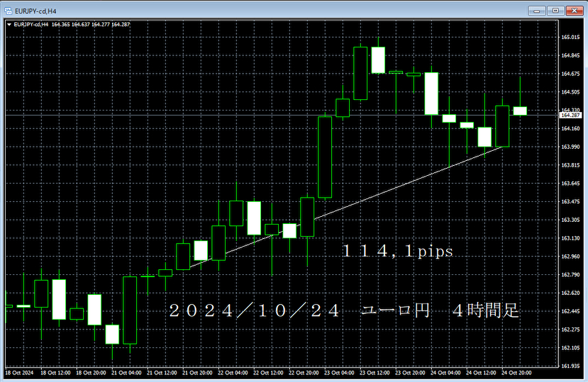Click the 164.845 price axis label
The width and height of the screenshot is (588, 382).
tap(570, 55)
